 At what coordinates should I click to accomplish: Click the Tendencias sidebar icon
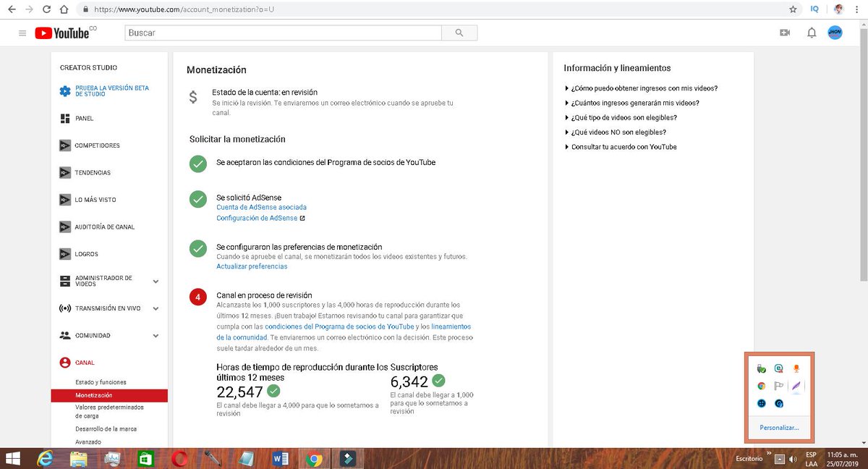point(65,173)
